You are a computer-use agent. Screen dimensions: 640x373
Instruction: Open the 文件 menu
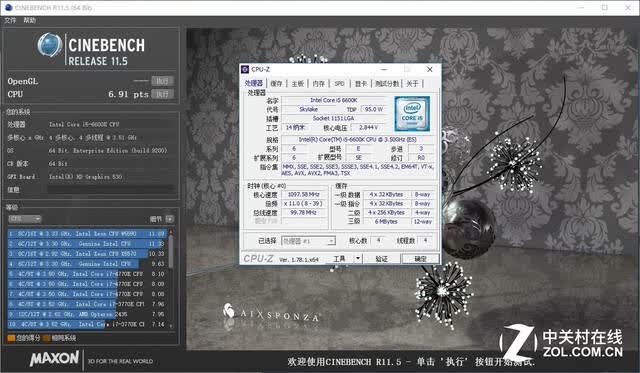(x=10, y=20)
